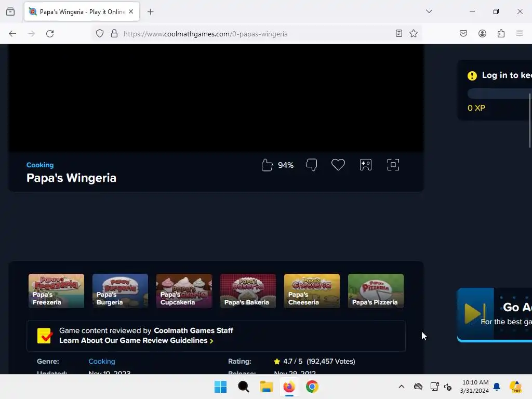Open Google Chrome from taskbar
This screenshot has height=399, width=532.
coord(312,387)
